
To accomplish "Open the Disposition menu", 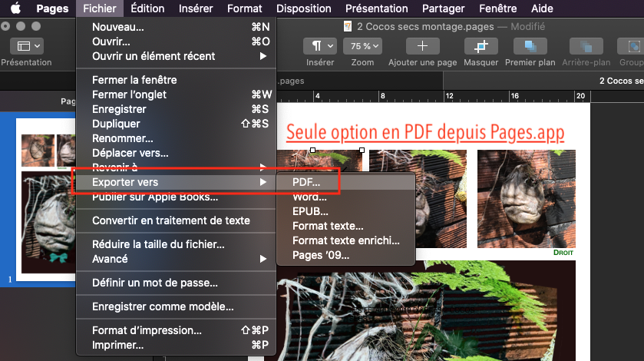I will [303, 8].
